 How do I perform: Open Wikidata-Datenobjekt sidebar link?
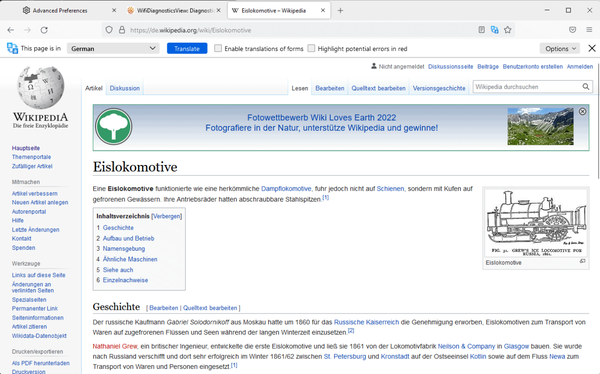(39, 336)
